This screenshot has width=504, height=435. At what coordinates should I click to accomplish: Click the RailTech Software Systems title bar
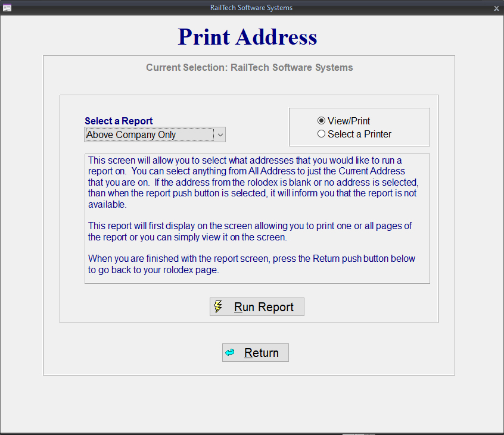[250, 8]
